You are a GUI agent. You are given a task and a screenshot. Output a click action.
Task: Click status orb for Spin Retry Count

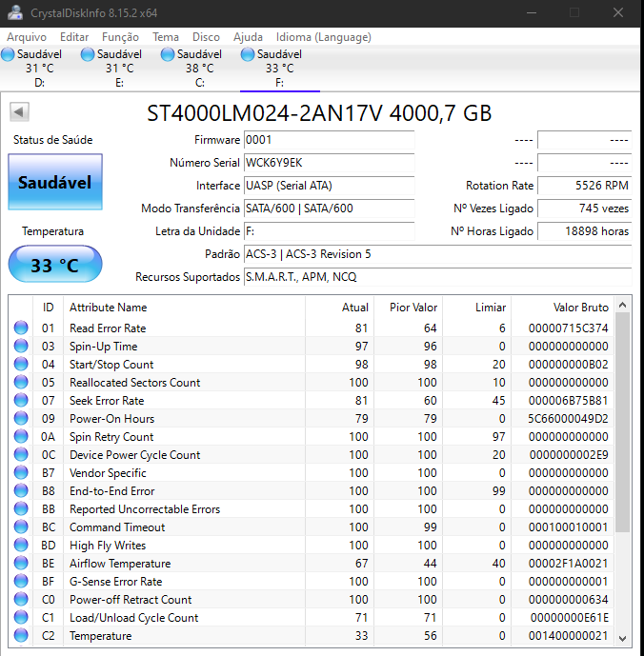[21, 436]
